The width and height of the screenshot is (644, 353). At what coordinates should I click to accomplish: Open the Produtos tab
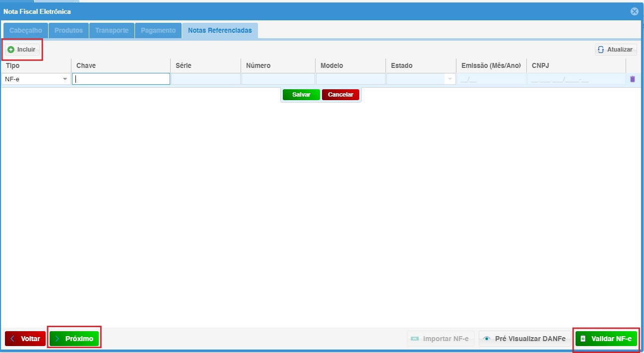point(68,31)
